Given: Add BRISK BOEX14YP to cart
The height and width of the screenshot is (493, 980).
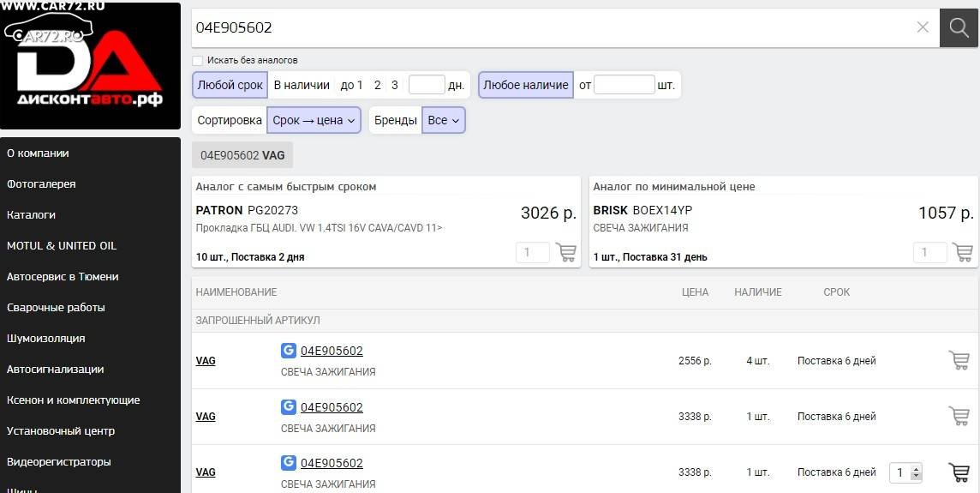Looking at the screenshot, I should [963, 253].
